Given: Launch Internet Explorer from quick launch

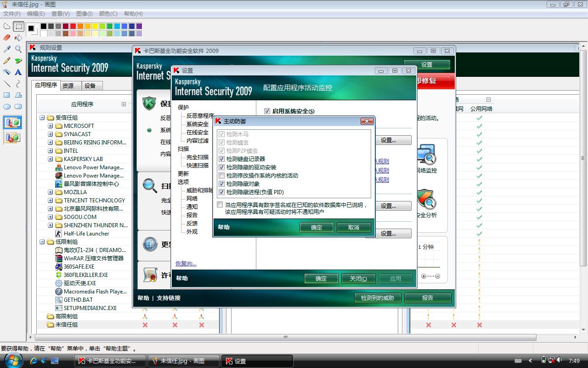Looking at the screenshot, I should click(34, 361).
